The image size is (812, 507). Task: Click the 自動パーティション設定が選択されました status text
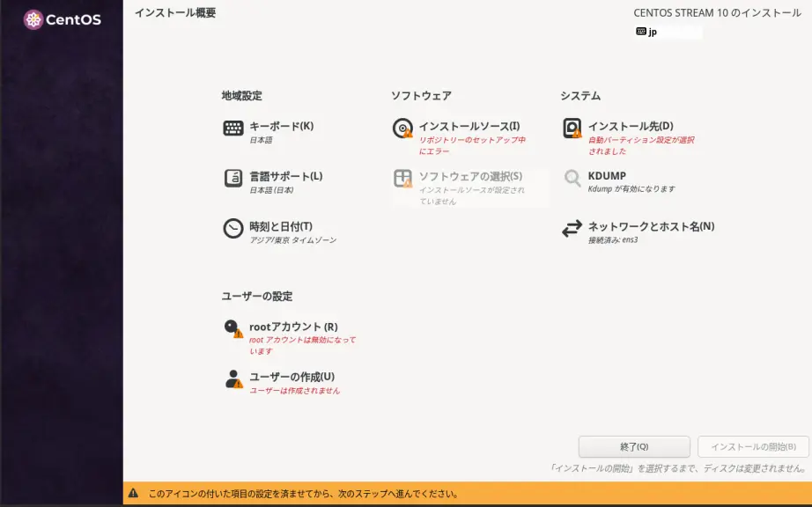pos(641,145)
